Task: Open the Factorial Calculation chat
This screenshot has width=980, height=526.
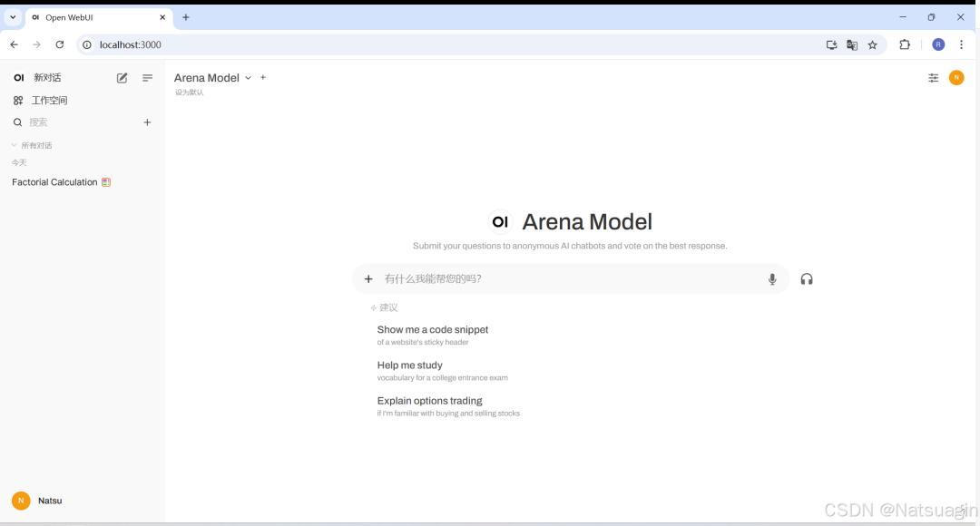Action: [62, 182]
